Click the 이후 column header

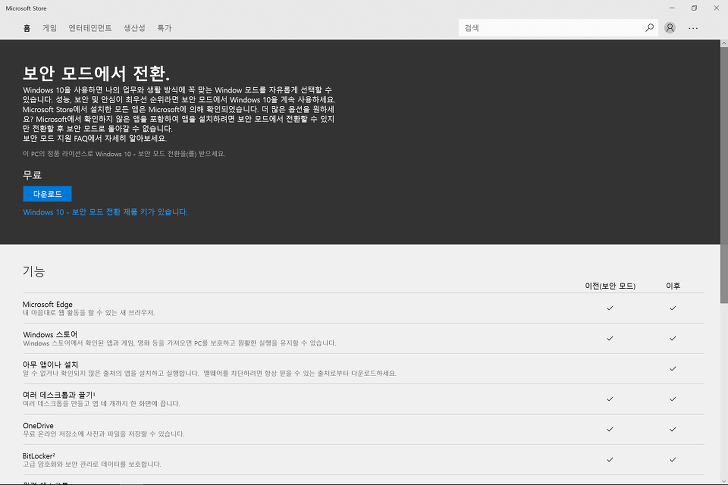(673, 286)
